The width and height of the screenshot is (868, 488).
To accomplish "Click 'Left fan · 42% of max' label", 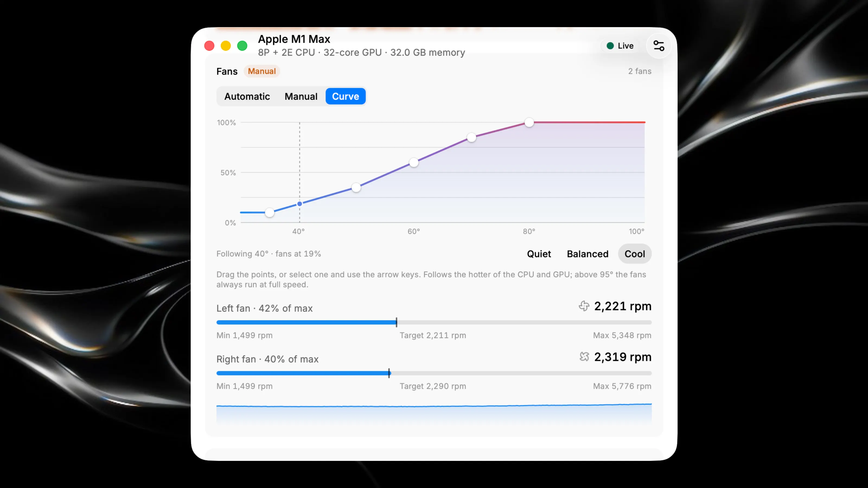I will point(264,308).
